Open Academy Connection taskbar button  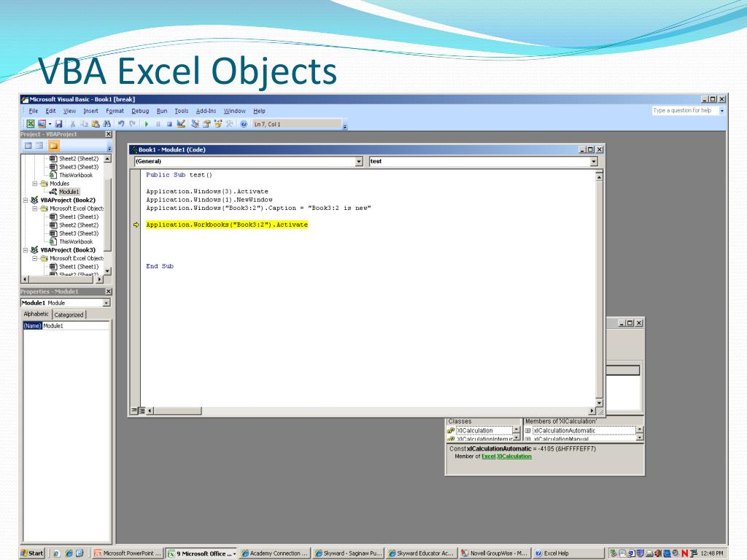tap(274, 553)
